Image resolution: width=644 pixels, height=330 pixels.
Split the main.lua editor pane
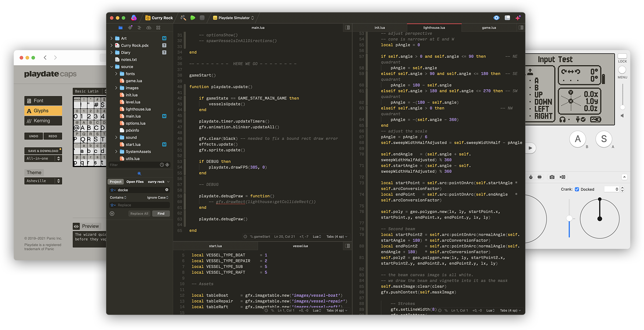click(347, 28)
